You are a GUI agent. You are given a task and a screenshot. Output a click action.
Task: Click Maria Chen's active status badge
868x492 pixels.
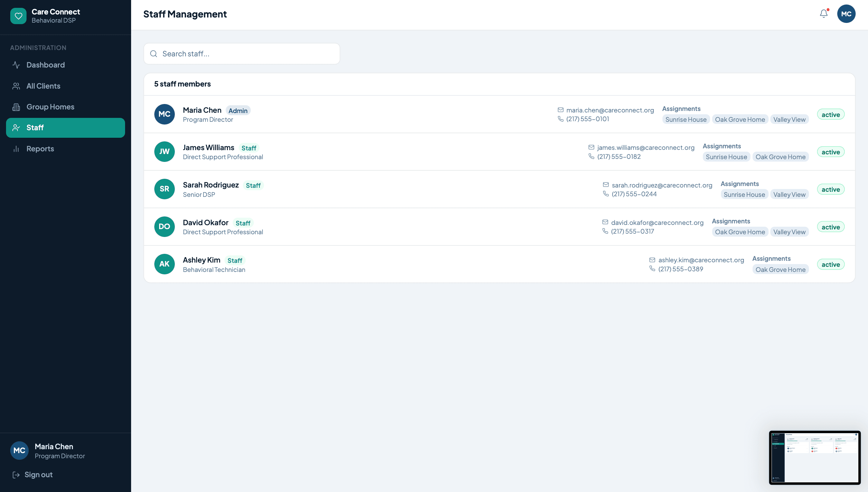(x=831, y=115)
